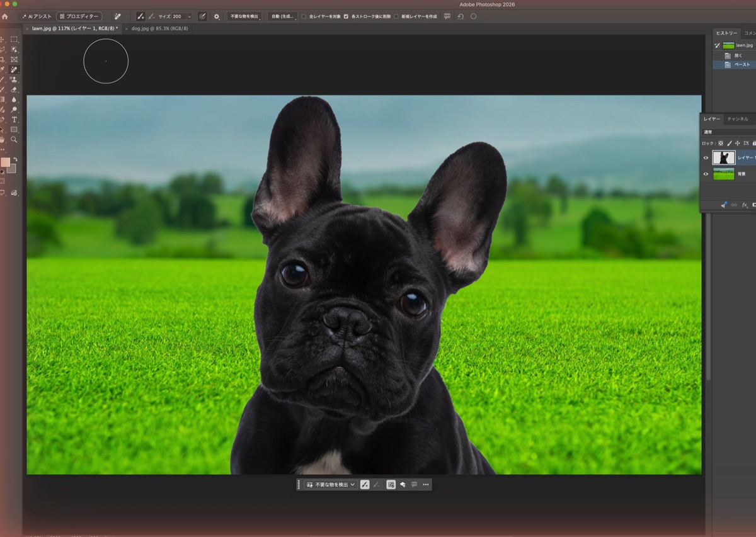Select the Object Selection tool

coord(14,49)
